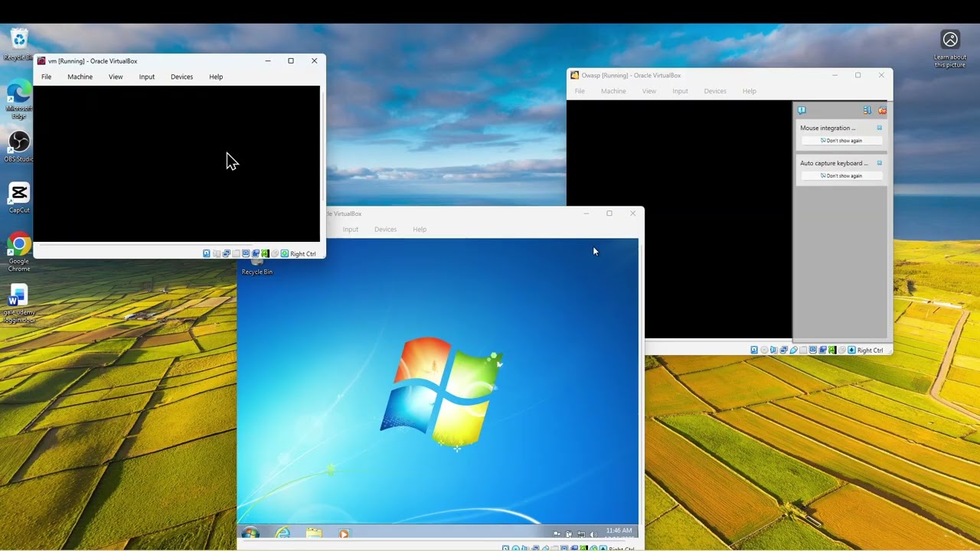The width and height of the screenshot is (980, 551).
Task: Open Help menu in the Windows 7 VM window
Action: point(420,229)
